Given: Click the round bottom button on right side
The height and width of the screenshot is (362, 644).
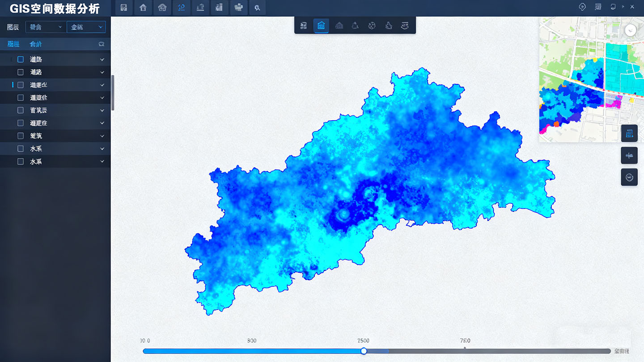Looking at the screenshot, I should tap(629, 177).
